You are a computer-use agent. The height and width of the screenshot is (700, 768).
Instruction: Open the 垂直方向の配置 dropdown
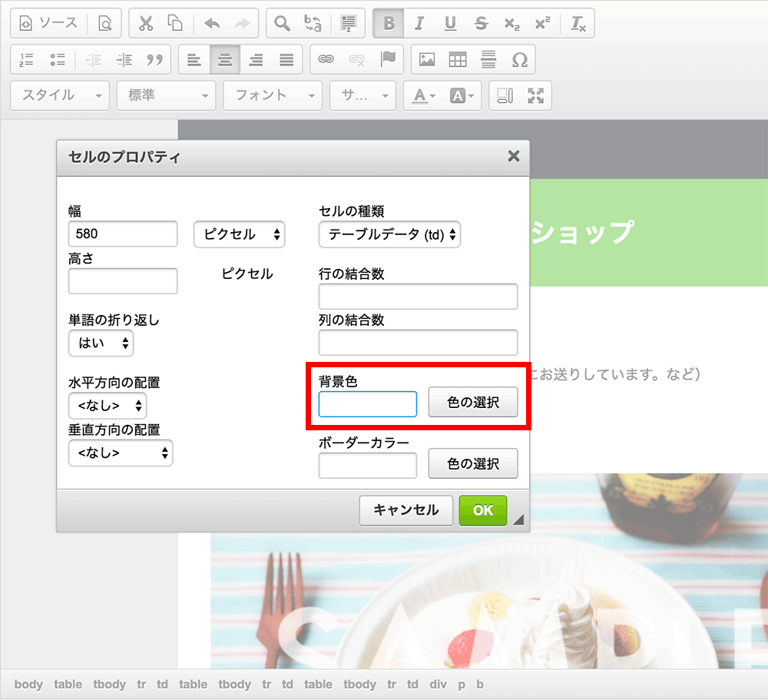pos(121,453)
